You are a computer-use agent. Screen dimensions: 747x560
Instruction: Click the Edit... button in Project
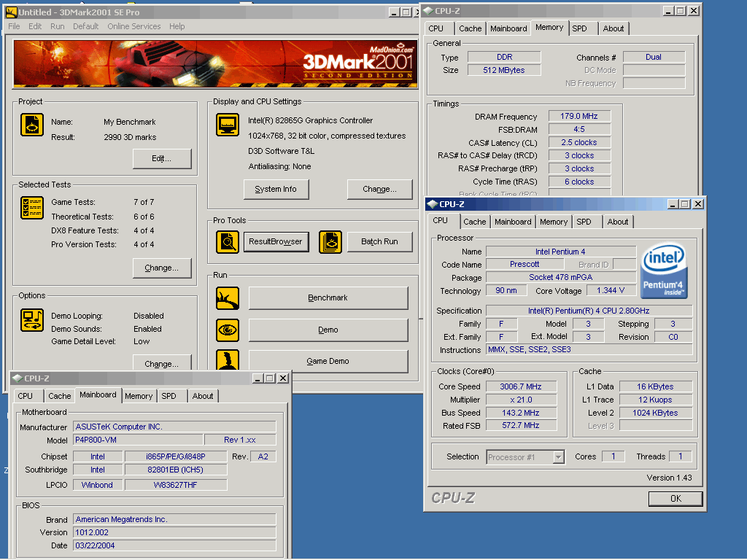tap(162, 159)
